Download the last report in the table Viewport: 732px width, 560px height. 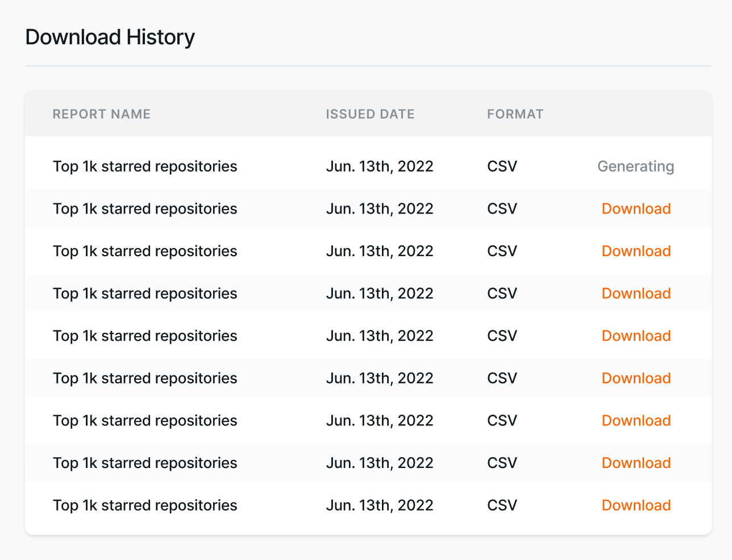coord(636,505)
